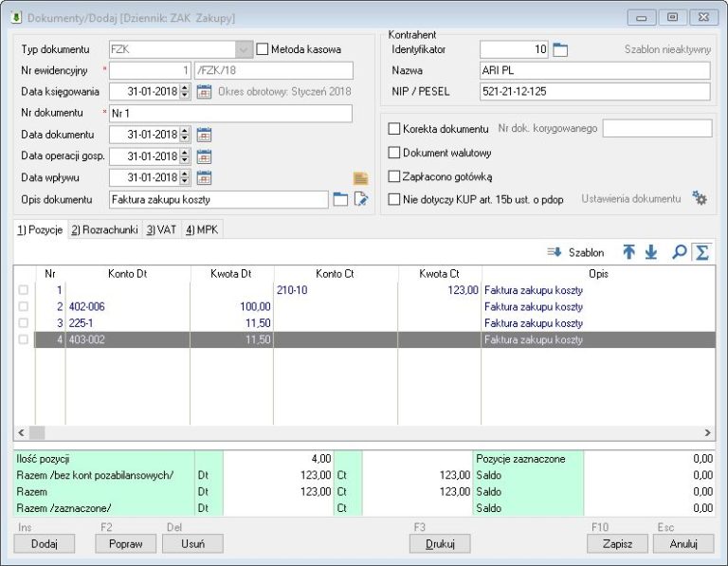Click Anuluj button
The height and width of the screenshot is (566, 728).
click(x=683, y=543)
